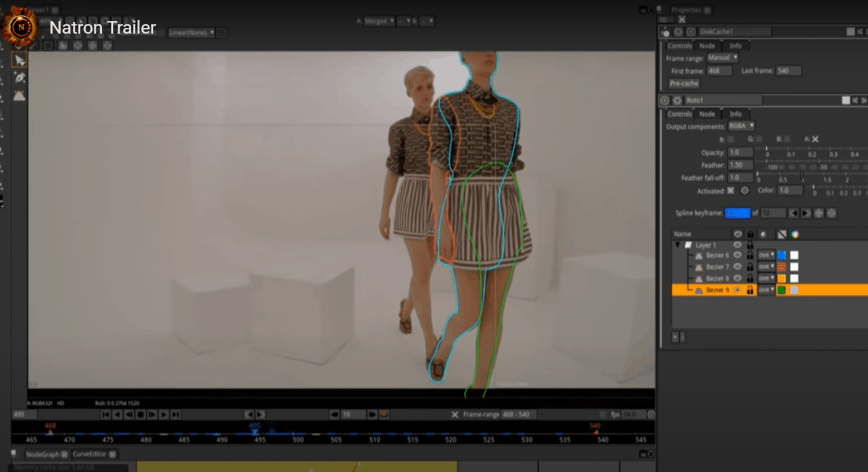Toggle lock on Bezier 7
Image resolution: width=868 pixels, height=472 pixels.
pos(750,266)
